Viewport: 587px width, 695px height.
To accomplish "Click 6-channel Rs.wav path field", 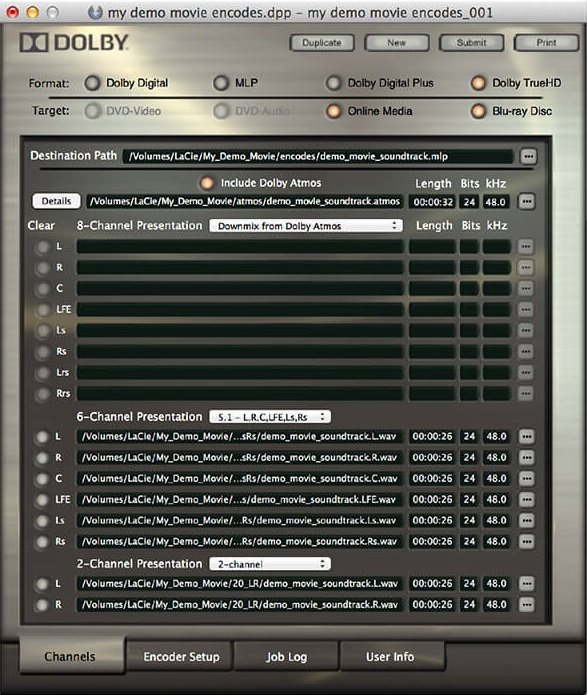I will (240, 542).
